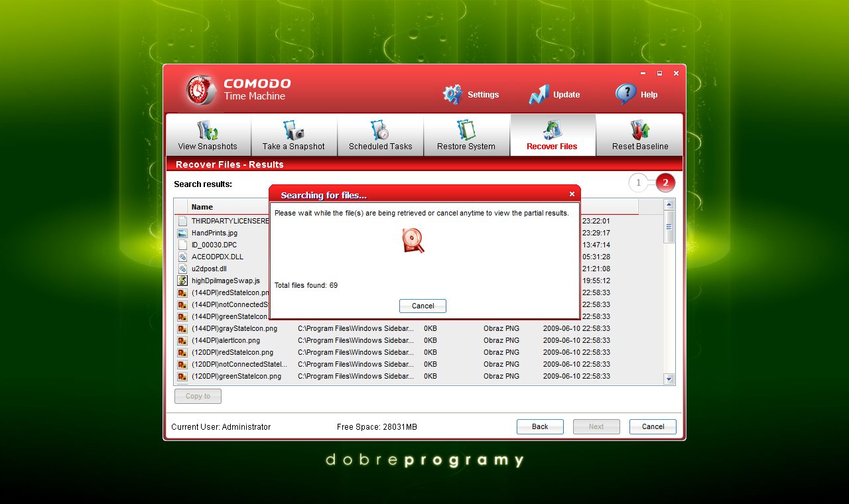Click the Next button
849x504 pixels.
596,426
